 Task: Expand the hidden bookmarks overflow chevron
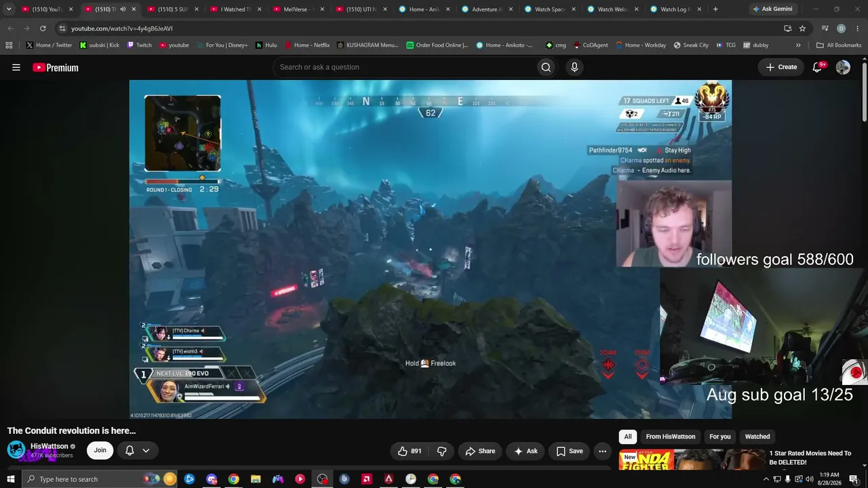(x=798, y=45)
